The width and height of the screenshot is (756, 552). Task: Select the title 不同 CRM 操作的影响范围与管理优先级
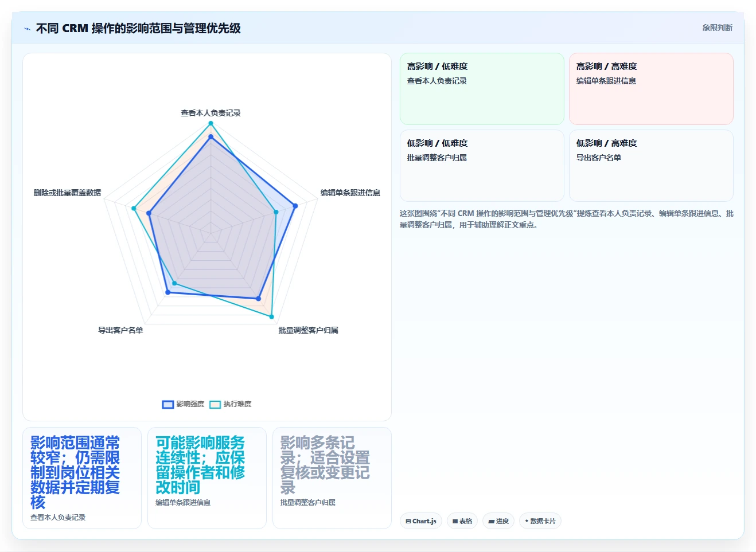[138, 28]
